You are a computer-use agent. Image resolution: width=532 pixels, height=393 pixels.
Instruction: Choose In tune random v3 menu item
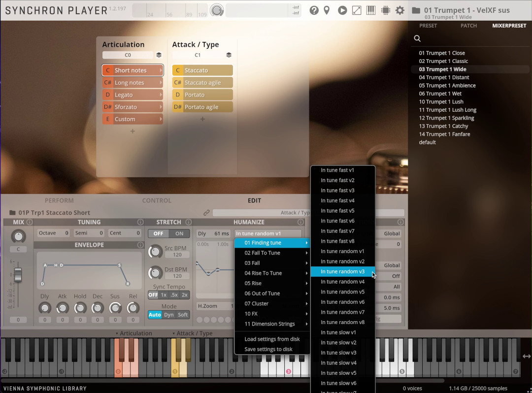pos(343,272)
